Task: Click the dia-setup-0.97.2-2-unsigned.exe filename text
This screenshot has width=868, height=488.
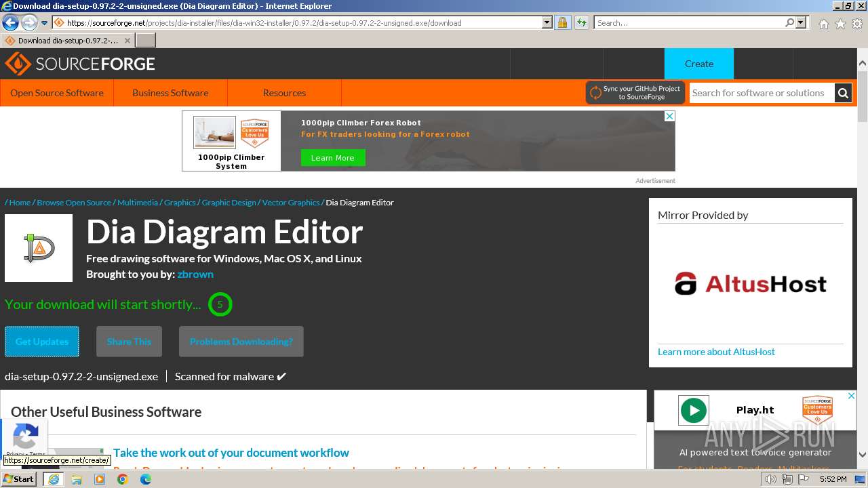Action: 81,376
